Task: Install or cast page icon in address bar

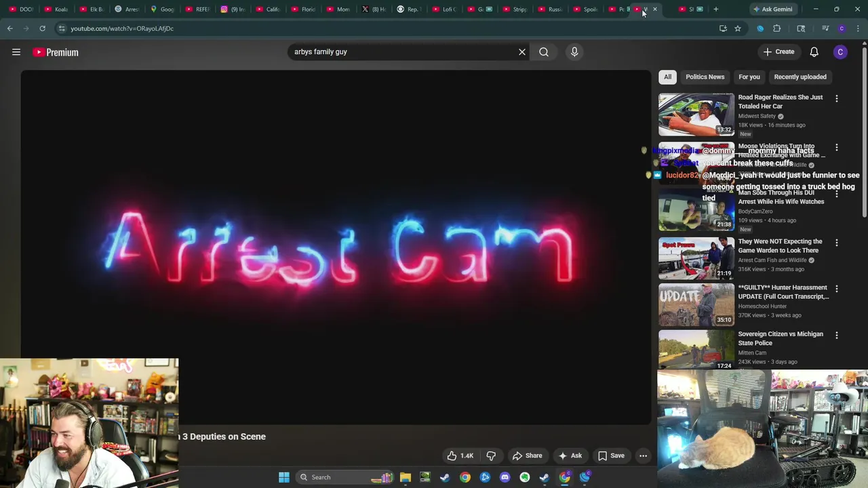Action: click(x=723, y=28)
